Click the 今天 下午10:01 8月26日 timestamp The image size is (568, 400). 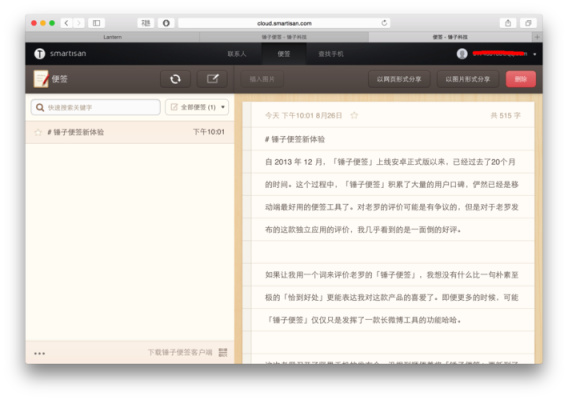[304, 116]
